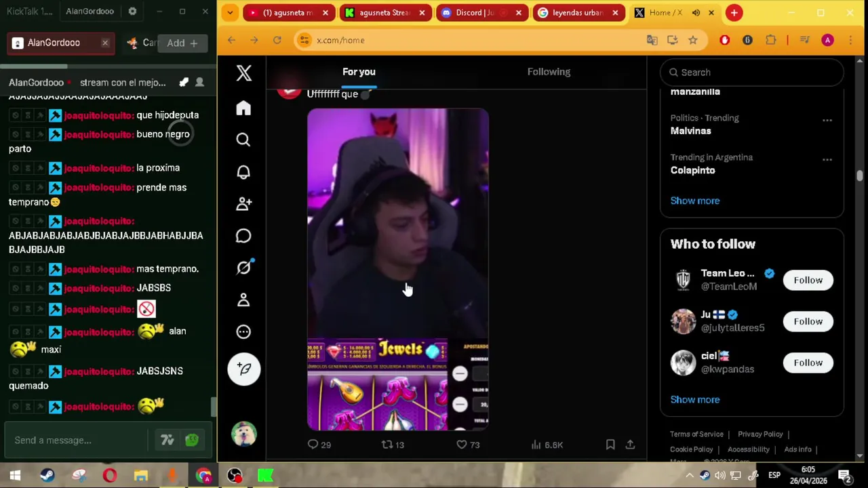868x488 pixels.
Task: Switch to the Following tab
Action: tap(549, 72)
